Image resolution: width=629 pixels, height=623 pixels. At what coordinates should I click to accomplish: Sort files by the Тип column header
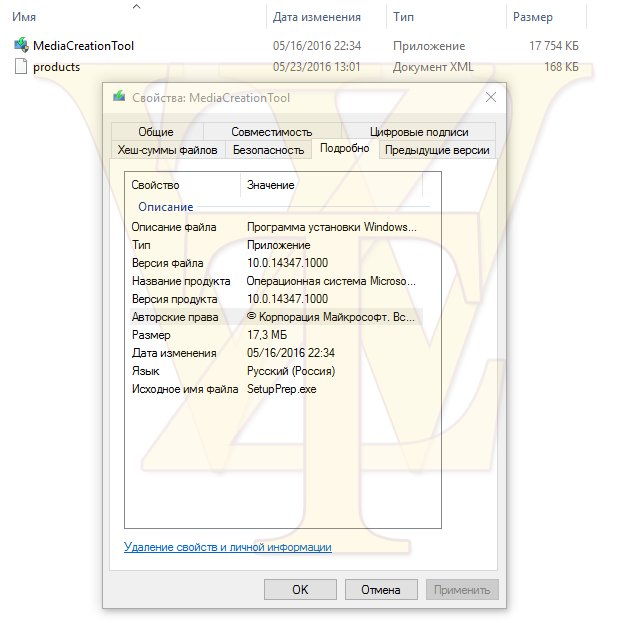[403, 17]
